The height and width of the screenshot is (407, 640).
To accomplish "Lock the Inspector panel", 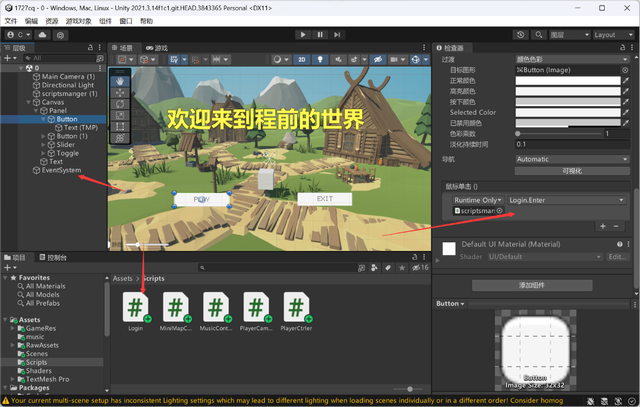I will click(622, 48).
